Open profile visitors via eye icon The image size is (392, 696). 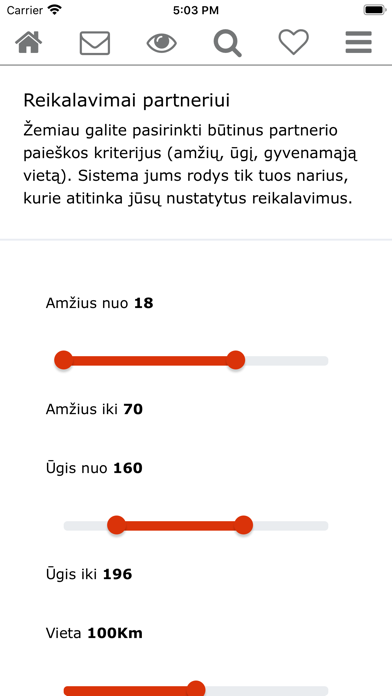pos(162,43)
